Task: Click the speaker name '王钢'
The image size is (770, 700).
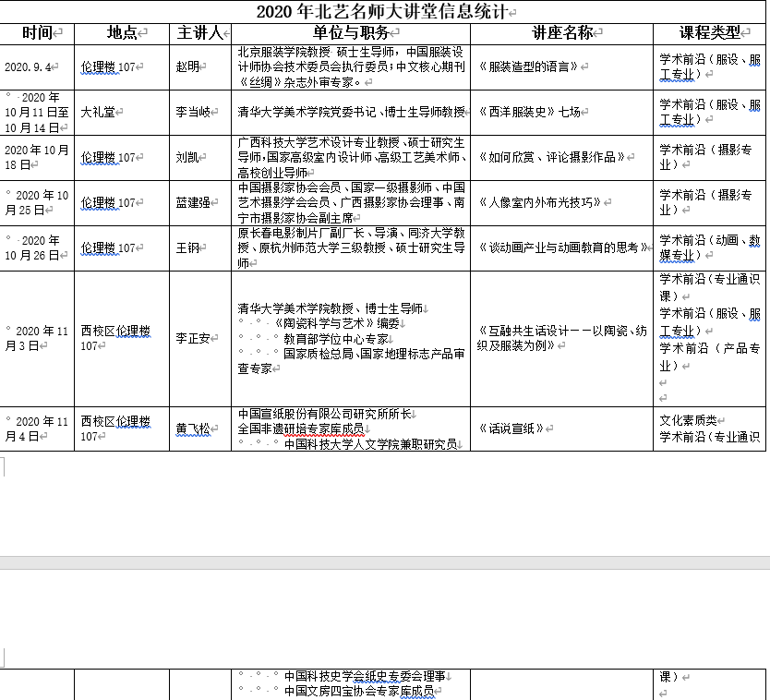Action: point(187,247)
